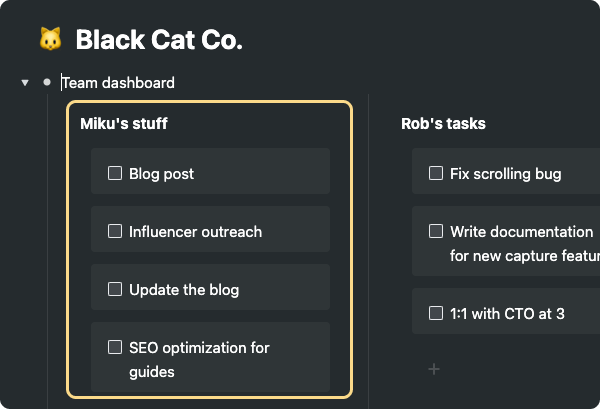Click the Black Cat Co. page title

[159, 41]
